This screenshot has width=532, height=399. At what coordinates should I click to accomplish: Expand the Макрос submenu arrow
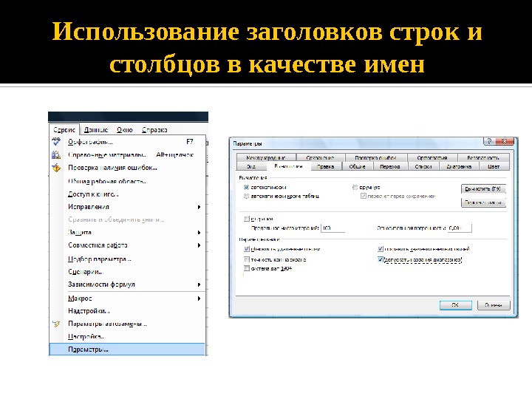199,299
